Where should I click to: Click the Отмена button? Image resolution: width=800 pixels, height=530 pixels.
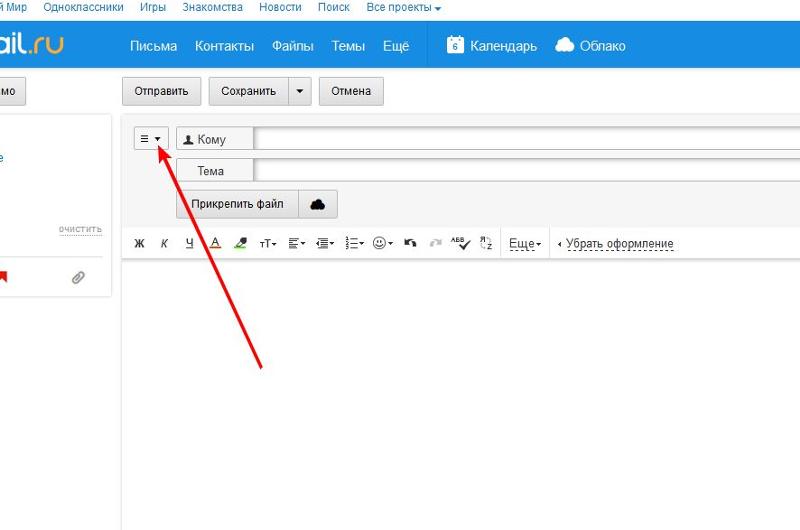[x=351, y=91]
